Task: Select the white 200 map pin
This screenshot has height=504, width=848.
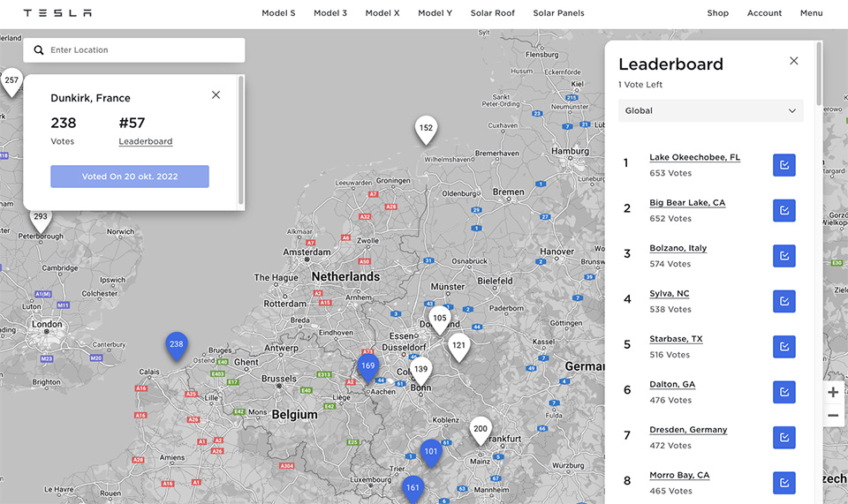Action: click(481, 430)
